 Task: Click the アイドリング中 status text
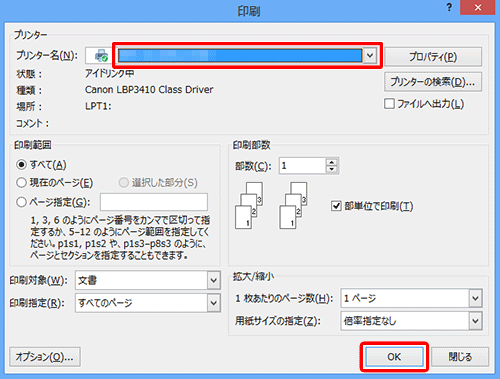(109, 73)
